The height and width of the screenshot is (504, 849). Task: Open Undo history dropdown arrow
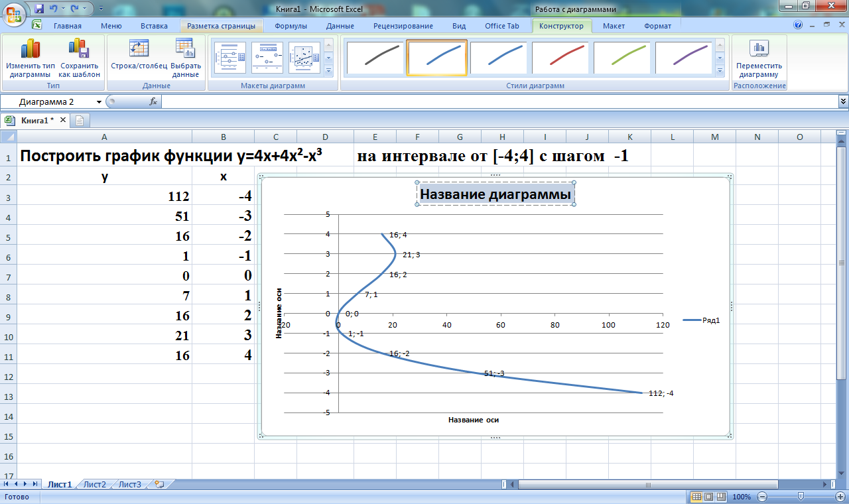(63, 9)
